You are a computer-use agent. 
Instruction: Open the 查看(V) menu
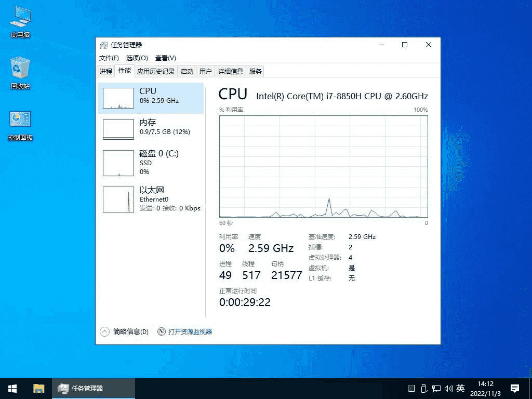coord(165,58)
